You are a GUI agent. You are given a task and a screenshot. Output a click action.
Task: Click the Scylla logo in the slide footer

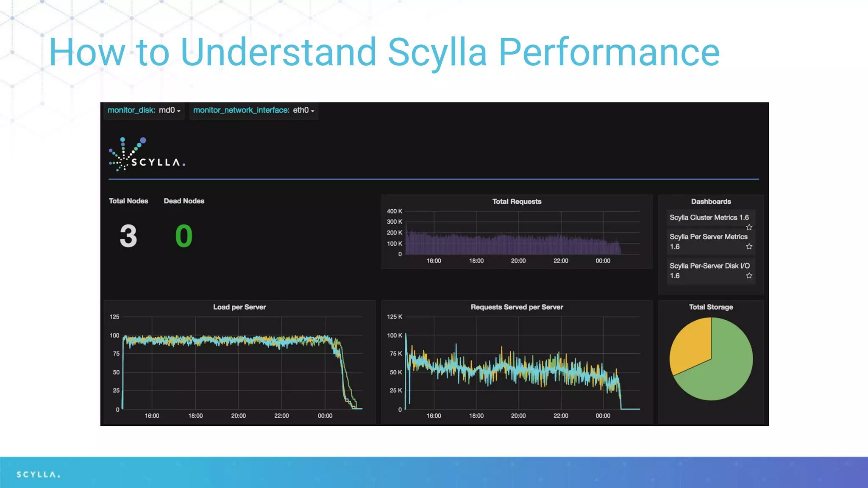tap(38, 474)
